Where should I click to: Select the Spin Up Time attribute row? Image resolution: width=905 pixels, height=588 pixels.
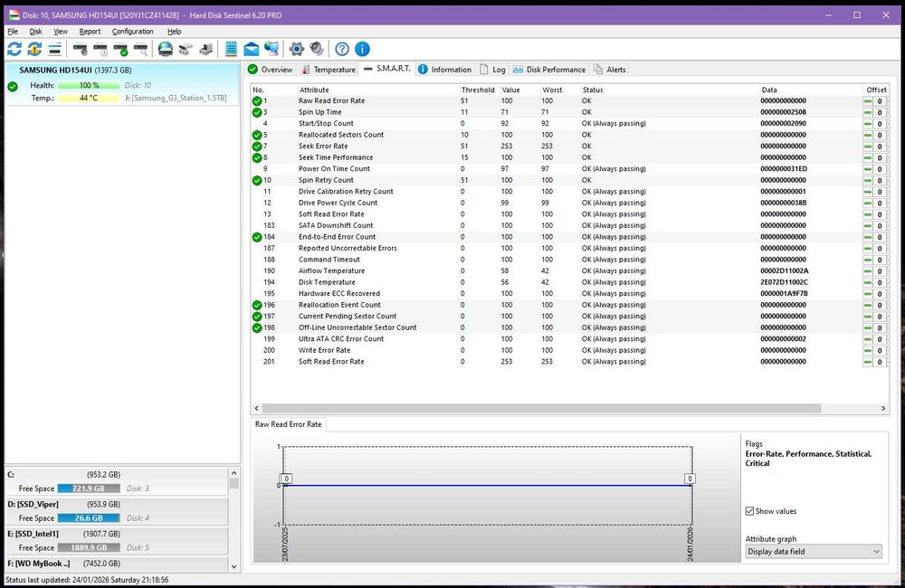(569, 112)
